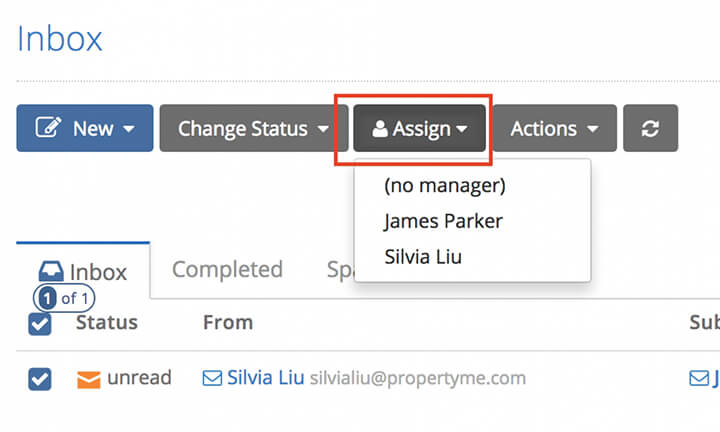The image size is (720, 432).
Task: Select James Parker from assign menu
Action: [444, 221]
